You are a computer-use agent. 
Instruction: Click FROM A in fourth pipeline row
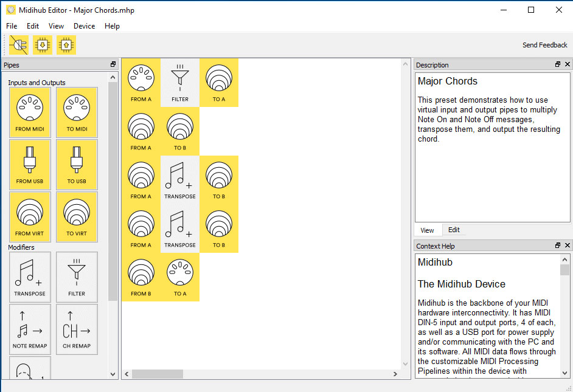pyautogui.click(x=141, y=229)
